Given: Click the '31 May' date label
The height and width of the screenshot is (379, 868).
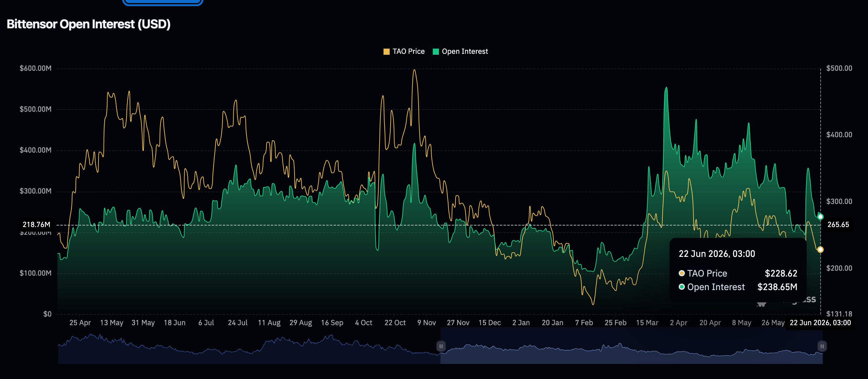Looking at the screenshot, I should pos(143,323).
